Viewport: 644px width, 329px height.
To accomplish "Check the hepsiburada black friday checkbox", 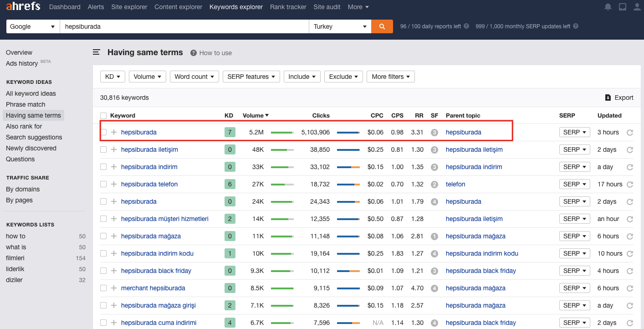I will click(x=103, y=271).
